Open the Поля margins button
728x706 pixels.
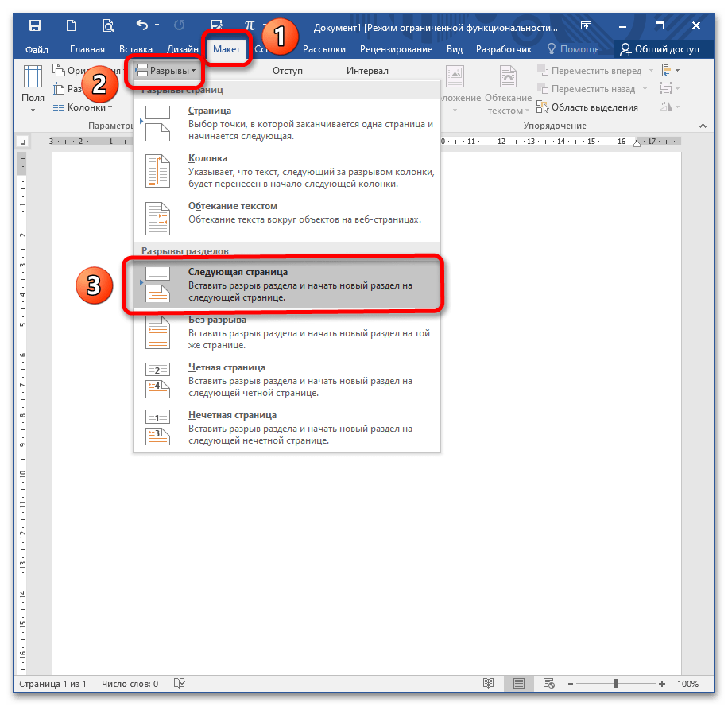[33, 89]
